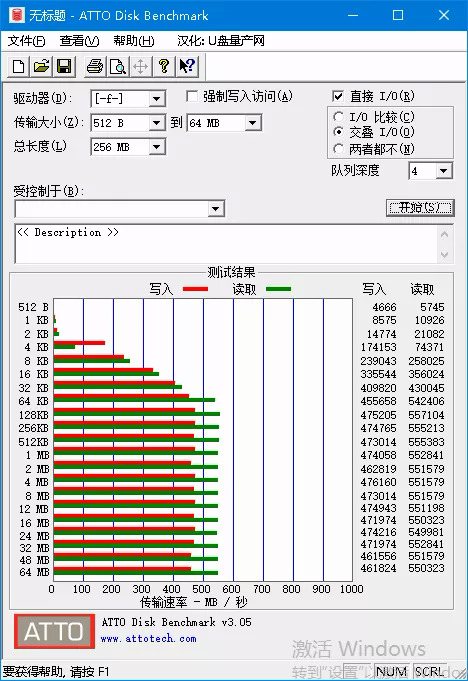Screen dimensions: 468x681
Task: Close the ATTO Disk Benchmark window
Action: click(444, 15)
